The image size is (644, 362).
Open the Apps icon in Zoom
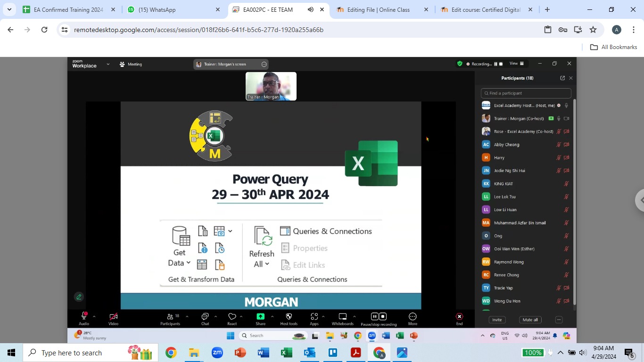click(314, 317)
